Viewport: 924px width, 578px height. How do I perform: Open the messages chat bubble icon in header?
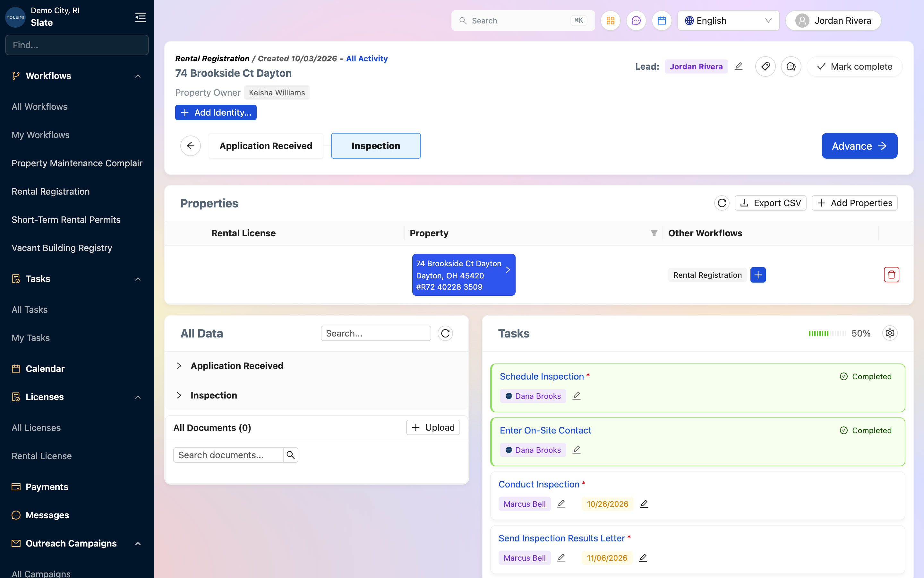(636, 21)
